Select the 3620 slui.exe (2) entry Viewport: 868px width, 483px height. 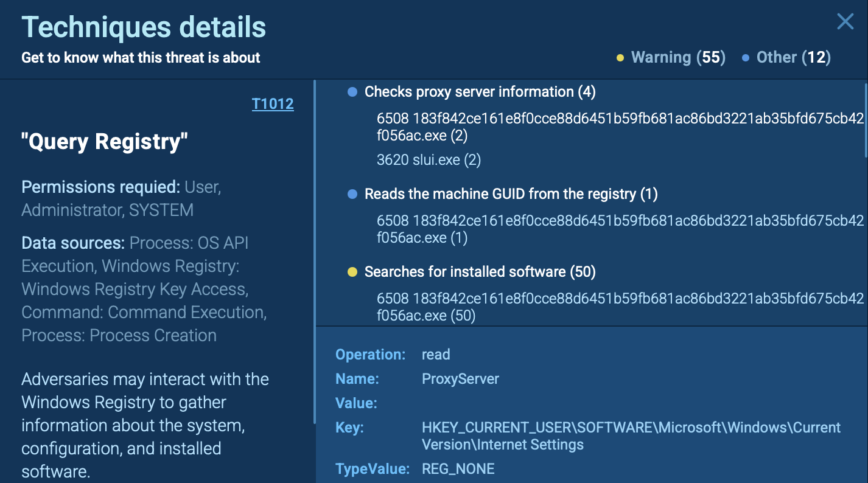click(x=420, y=160)
